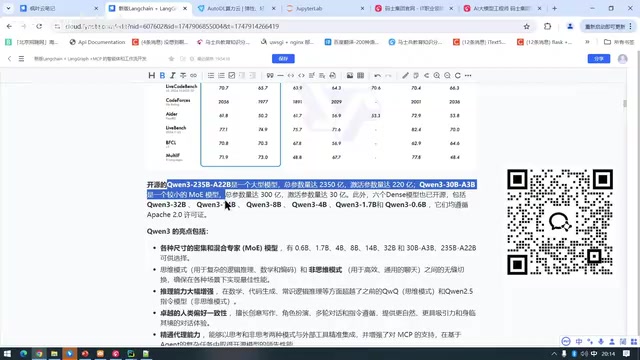
Task: Zoom in with the magnifier plus icon
Action: click(x=437, y=76)
